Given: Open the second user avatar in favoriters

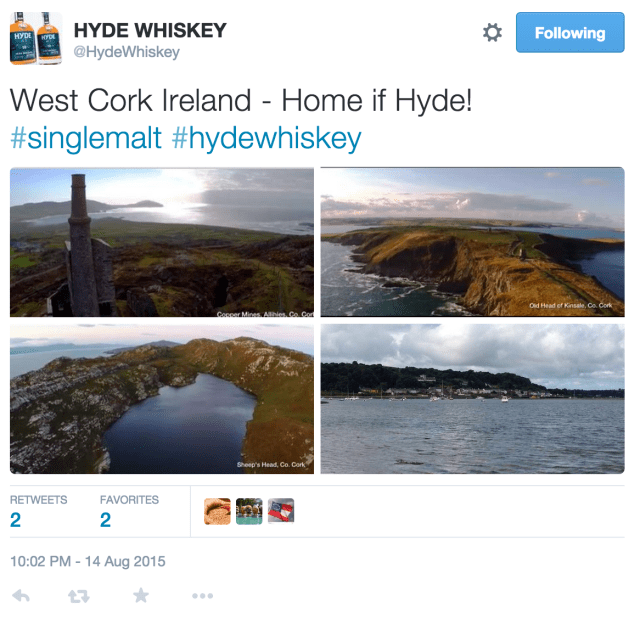Looking at the screenshot, I should coord(249,511).
